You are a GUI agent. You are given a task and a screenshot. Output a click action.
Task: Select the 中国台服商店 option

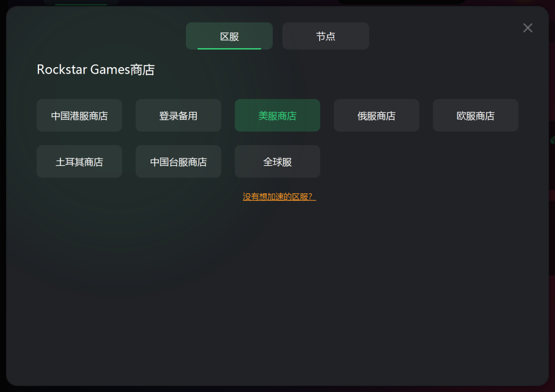(x=178, y=161)
